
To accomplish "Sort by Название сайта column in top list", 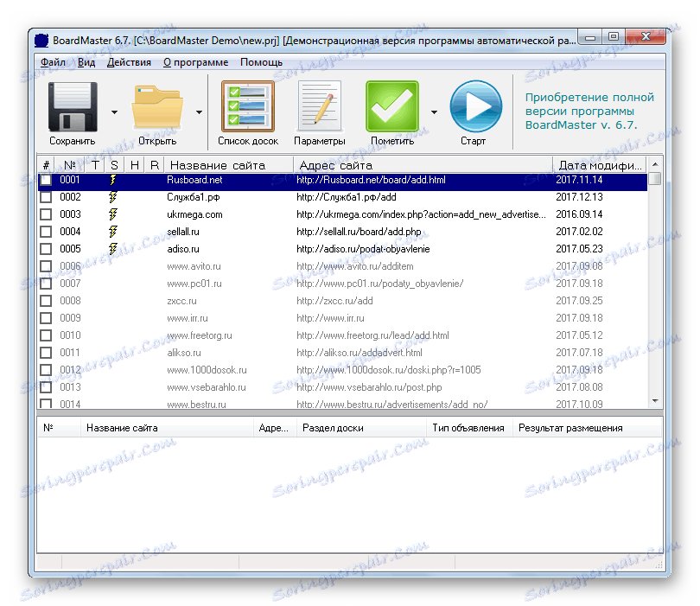I will point(229,165).
